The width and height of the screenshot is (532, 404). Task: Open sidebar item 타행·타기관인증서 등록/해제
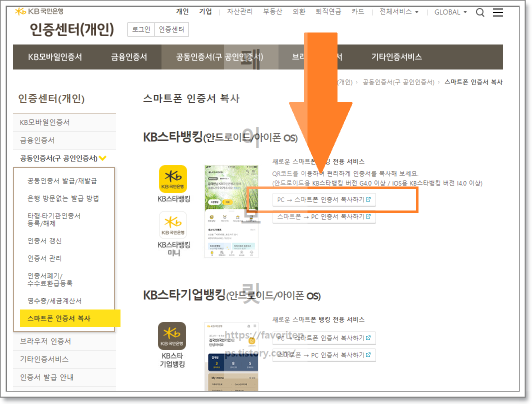54,219
